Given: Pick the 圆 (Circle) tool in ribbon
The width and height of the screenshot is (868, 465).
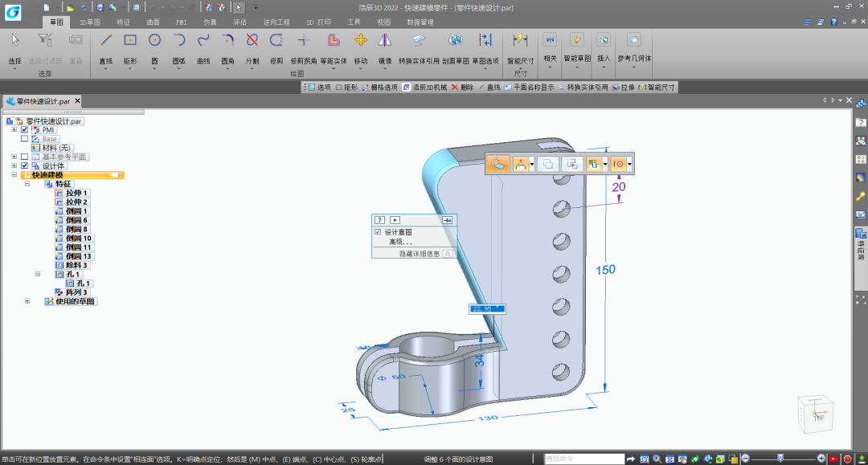Looking at the screenshot, I should click(154, 41).
